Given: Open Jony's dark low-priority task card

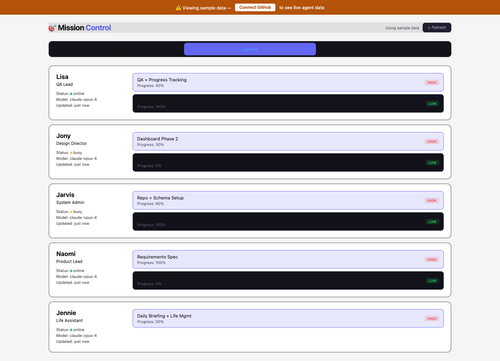Looking at the screenshot, I should tap(288, 162).
